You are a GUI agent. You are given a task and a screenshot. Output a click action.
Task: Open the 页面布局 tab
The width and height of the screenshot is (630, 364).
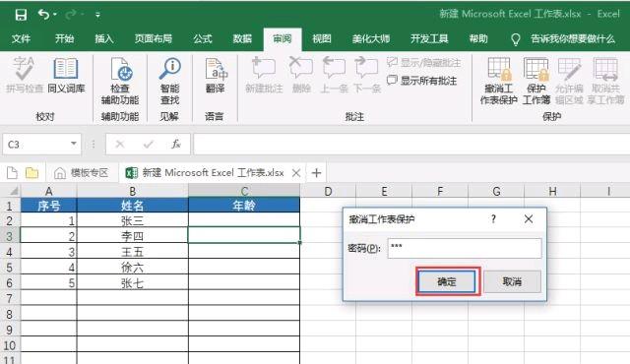(154, 39)
